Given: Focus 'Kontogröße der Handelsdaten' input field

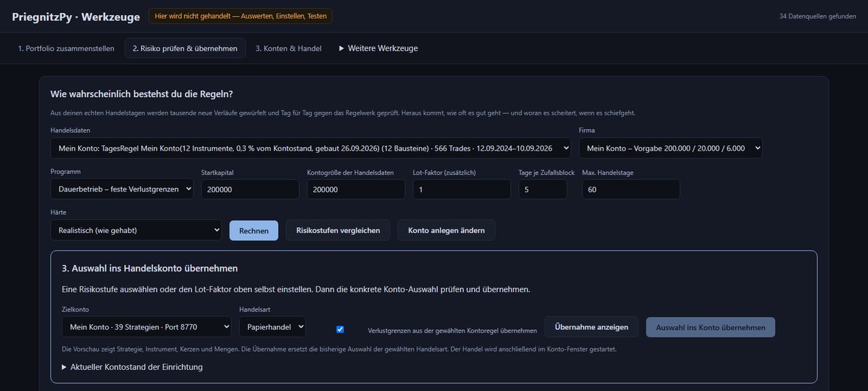Looking at the screenshot, I should click(x=356, y=189).
